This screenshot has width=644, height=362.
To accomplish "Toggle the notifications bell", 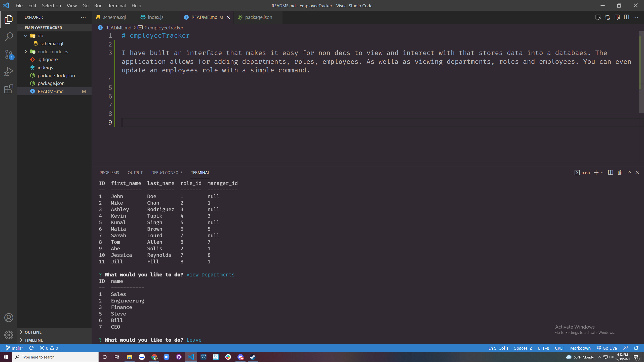I will click(636, 348).
